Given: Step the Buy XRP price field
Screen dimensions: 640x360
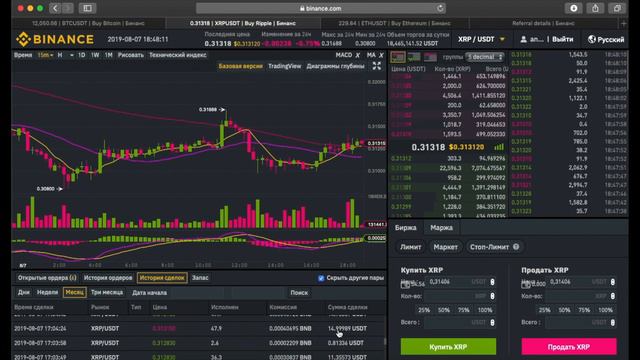Looking at the screenshot, I should [492, 282].
